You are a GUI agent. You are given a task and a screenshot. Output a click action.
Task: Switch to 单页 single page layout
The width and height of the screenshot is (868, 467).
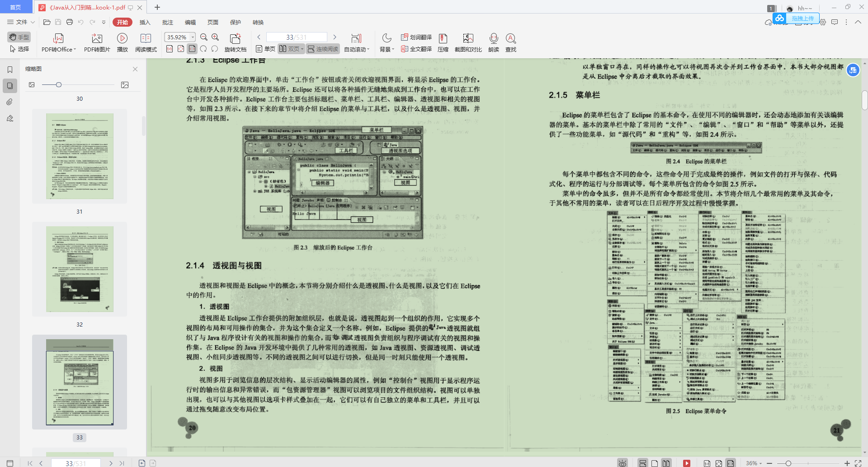pyautogui.click(x=265, y=49)
